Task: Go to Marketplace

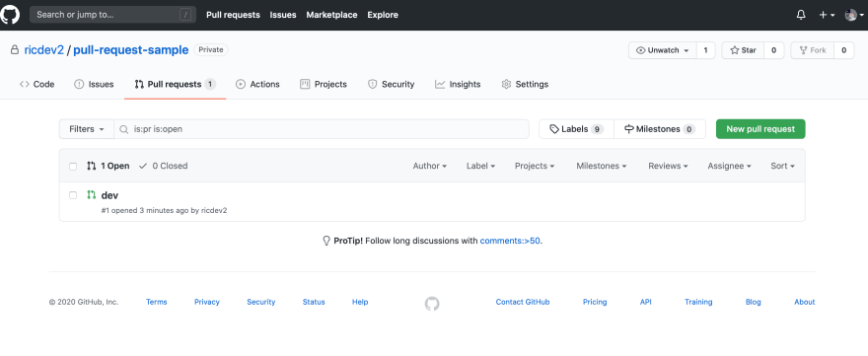Action: 331,15
